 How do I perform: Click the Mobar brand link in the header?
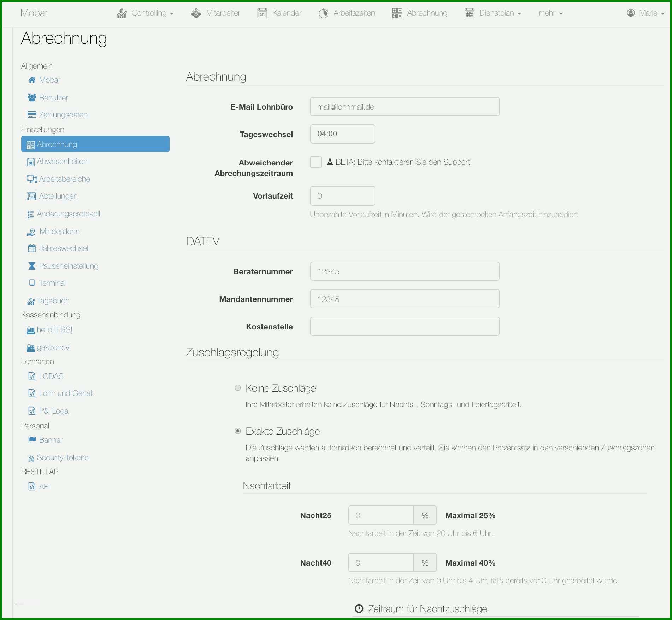click(x=34, y=13)
